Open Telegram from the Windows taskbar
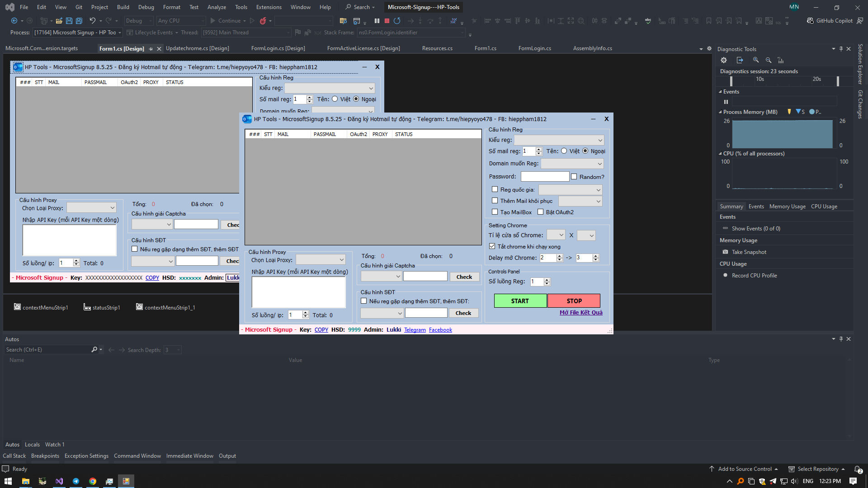This screenshot has width=868, height=488. (76, 481)
